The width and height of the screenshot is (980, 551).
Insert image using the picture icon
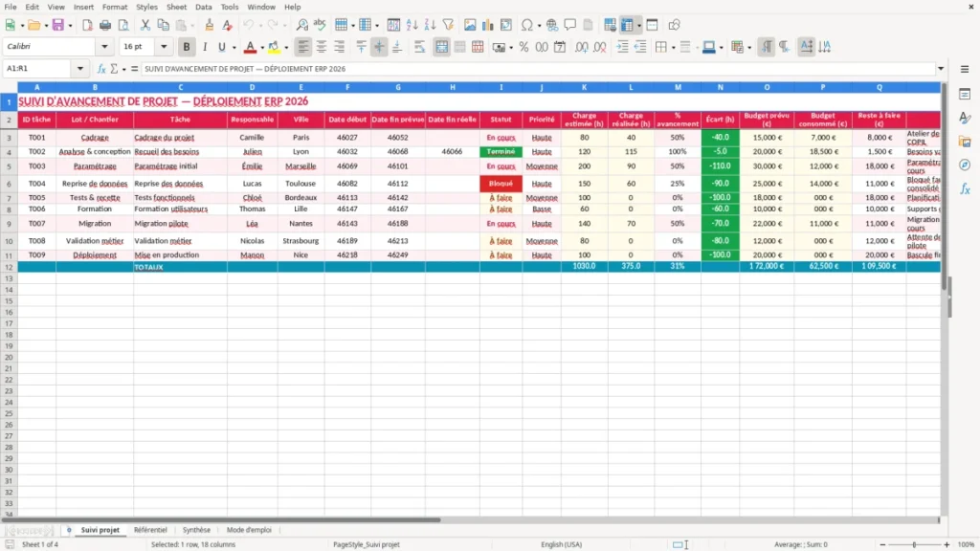point(470,25)
